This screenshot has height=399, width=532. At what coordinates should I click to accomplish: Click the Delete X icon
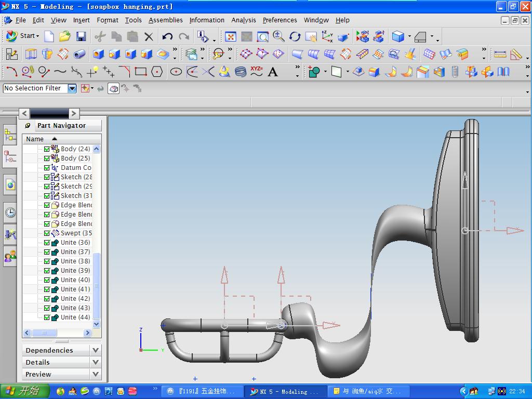pos(149,36)
